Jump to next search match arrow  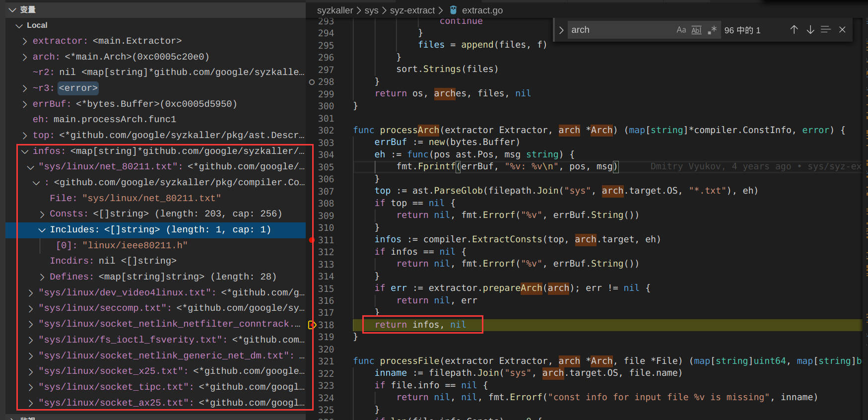(810, 30)
